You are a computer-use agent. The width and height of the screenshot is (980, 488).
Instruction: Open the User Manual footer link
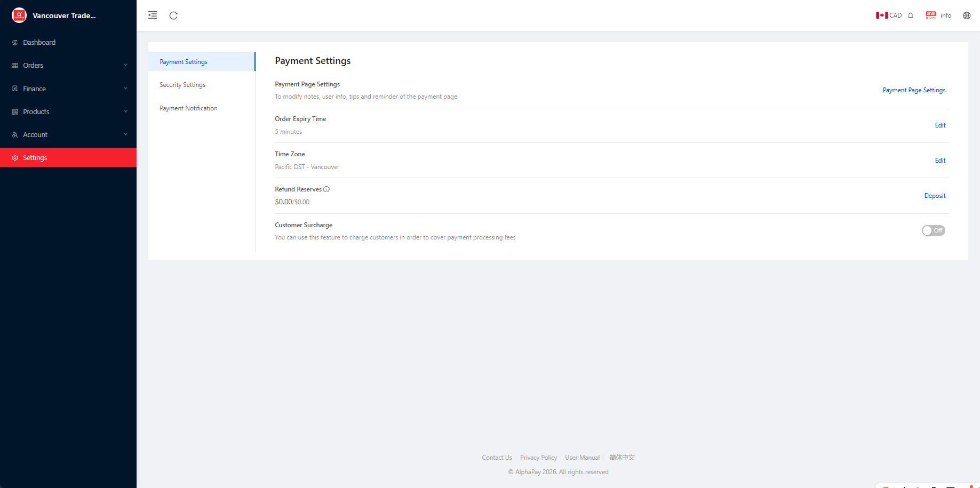(582, 458)
